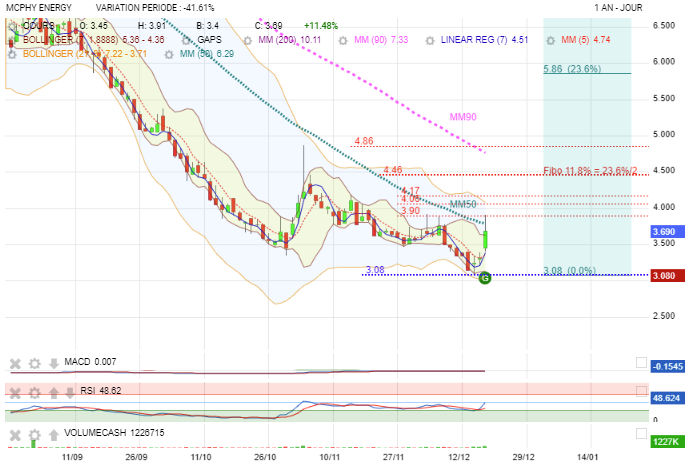
Task: Move MACD panel down with arrow
Action: pos(54,363)
